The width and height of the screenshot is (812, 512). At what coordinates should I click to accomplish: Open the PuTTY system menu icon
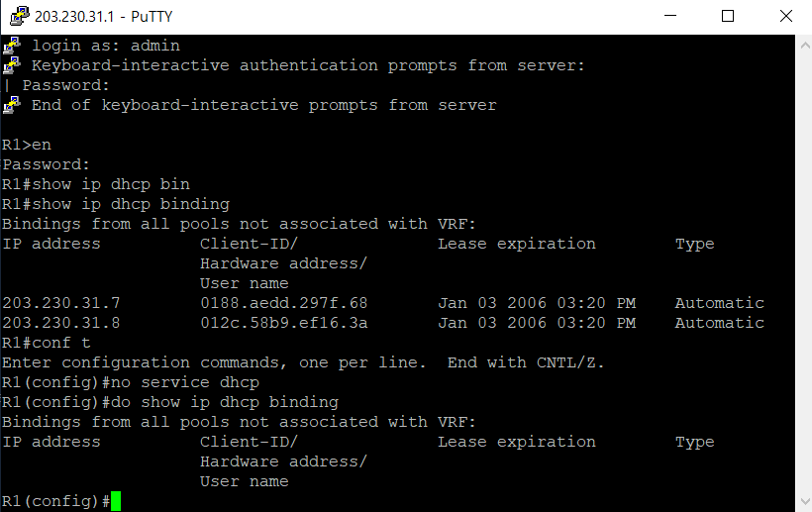pyautogui.click(x=20, y=16)
